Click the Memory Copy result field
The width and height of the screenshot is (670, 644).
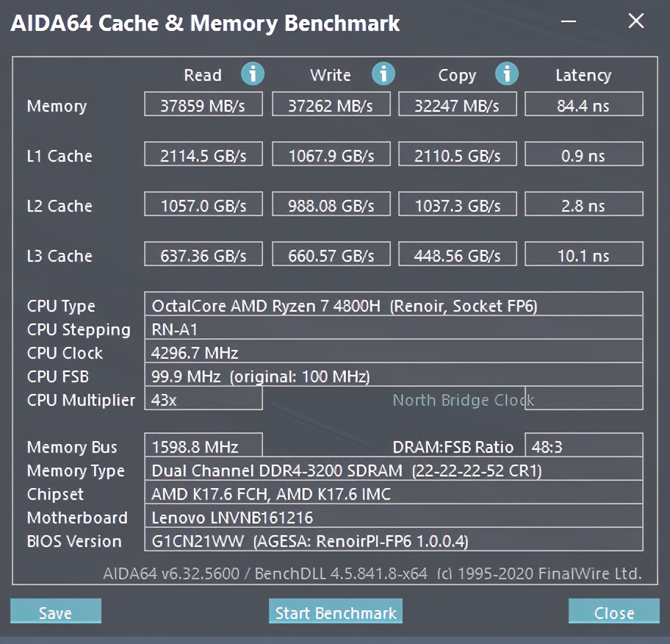click(456, 105)
